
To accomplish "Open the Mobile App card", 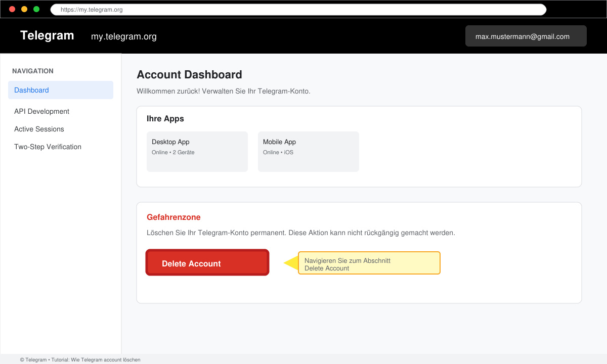I will (309, 152).
